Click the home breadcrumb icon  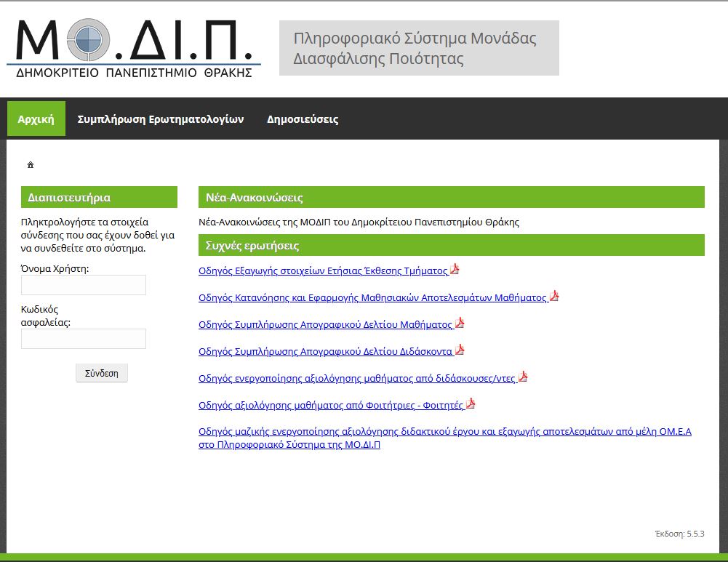click(x=31, y=165)
